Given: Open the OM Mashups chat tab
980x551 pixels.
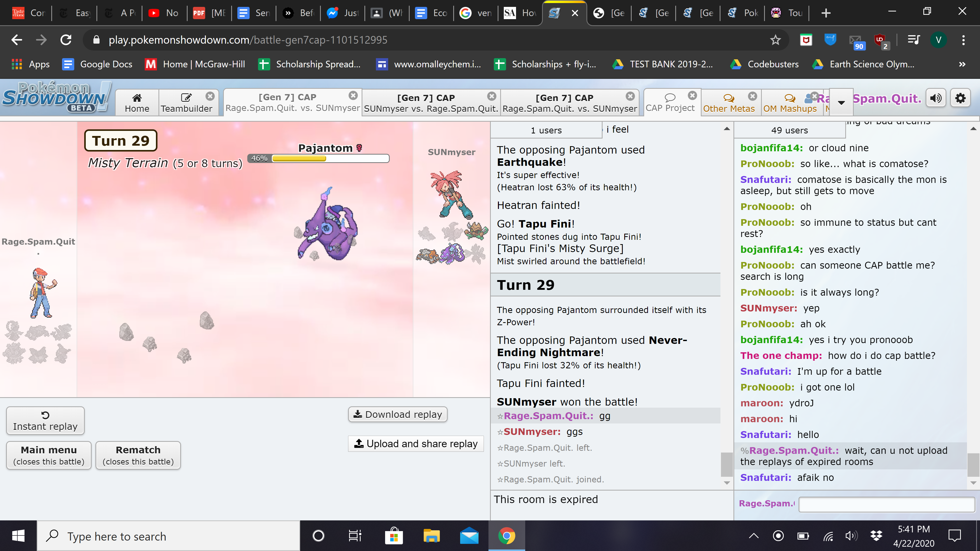Looking at the screenshot, I should [x=790, y=103].
